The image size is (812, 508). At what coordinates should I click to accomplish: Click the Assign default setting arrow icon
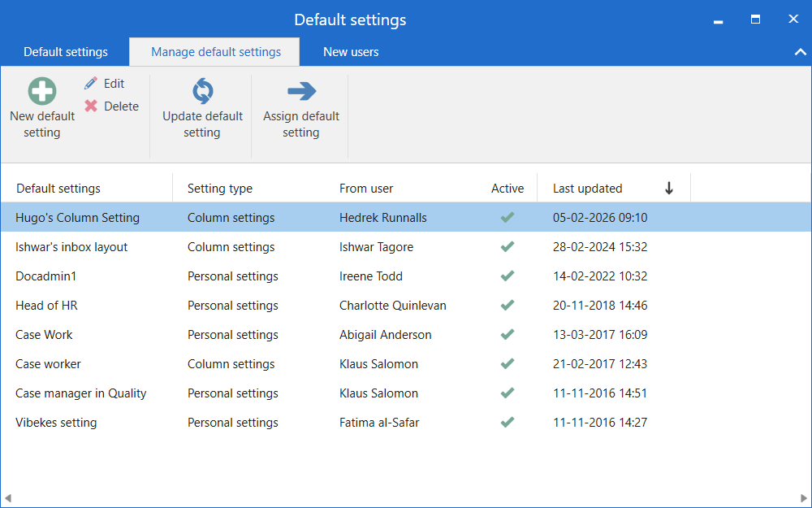point(301,91)
